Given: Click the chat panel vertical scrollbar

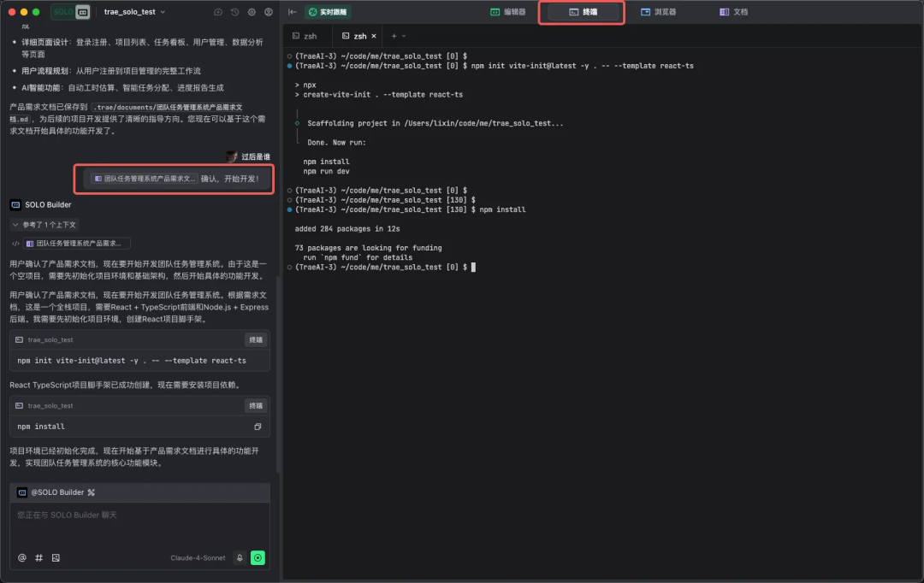Looking at the screenshot, I should point(277,375).
